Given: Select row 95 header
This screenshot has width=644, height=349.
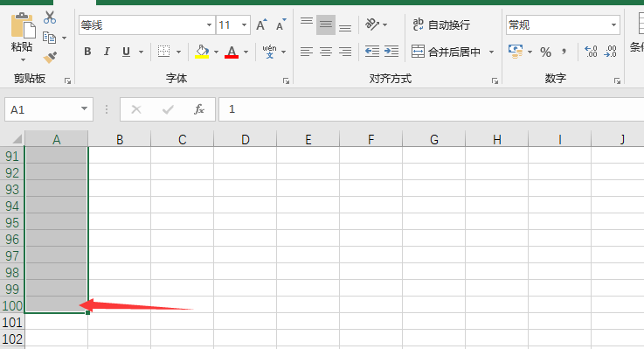Looking at the screenshot, I should [12, 222].
